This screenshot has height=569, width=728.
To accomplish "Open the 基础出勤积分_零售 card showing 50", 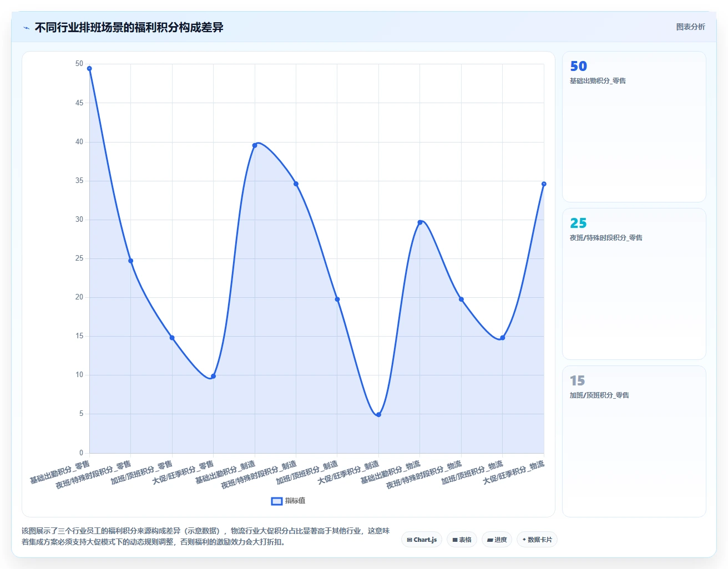I will 634,127.
